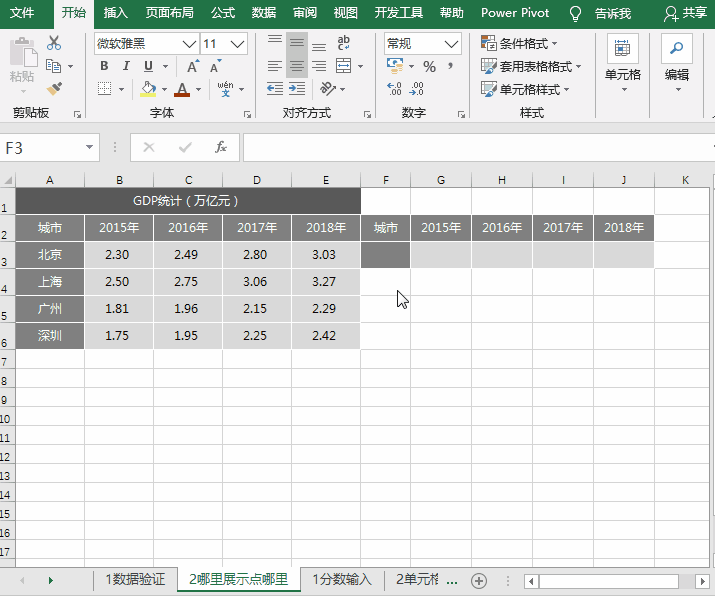This screenshot has height=596, width=715.
Task: Open 条件格式 conditional formatting menu
Action: coord(519,43)
